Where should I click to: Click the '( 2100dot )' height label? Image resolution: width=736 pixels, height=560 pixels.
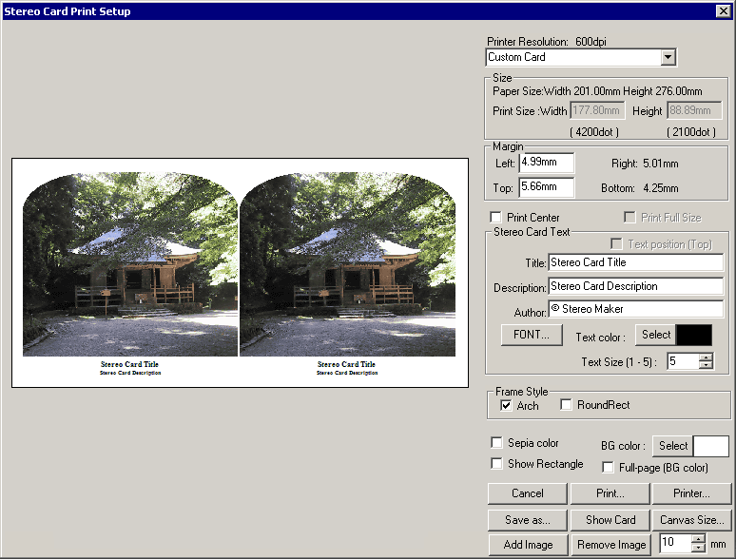691,132
